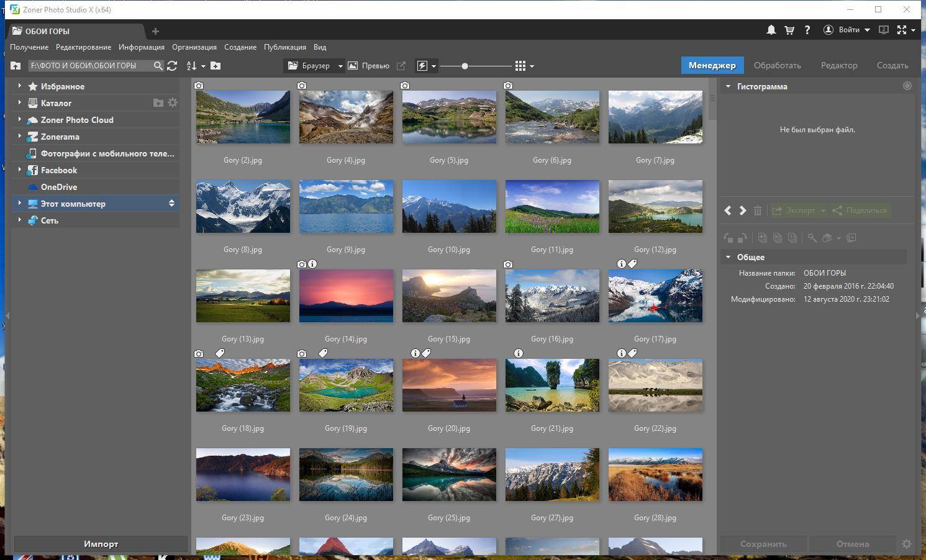Expand the Zonerama tree node

click(x=19, y=136)
